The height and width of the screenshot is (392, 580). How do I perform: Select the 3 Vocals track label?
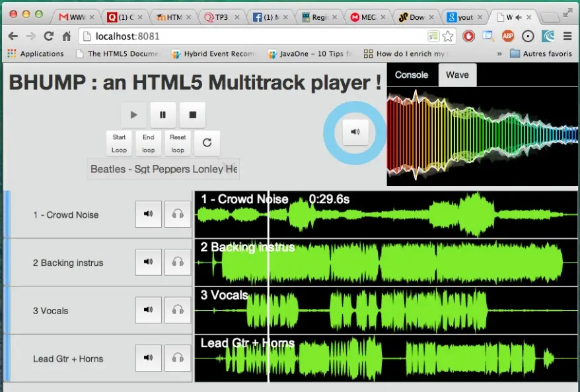click(x=51, y=311)
